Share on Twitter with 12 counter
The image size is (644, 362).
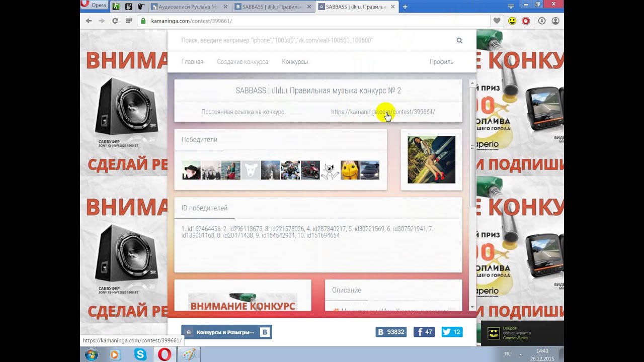[452, 332]
